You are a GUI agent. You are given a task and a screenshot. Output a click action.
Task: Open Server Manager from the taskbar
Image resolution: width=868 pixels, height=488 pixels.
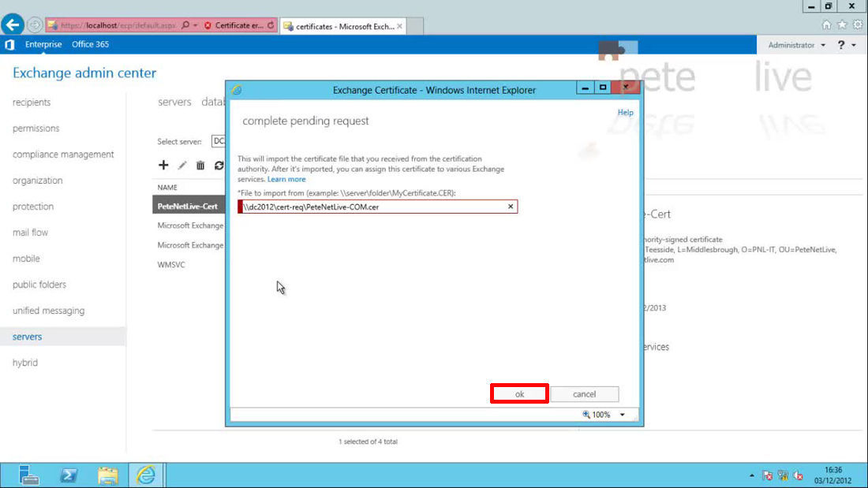click(28, 475)
